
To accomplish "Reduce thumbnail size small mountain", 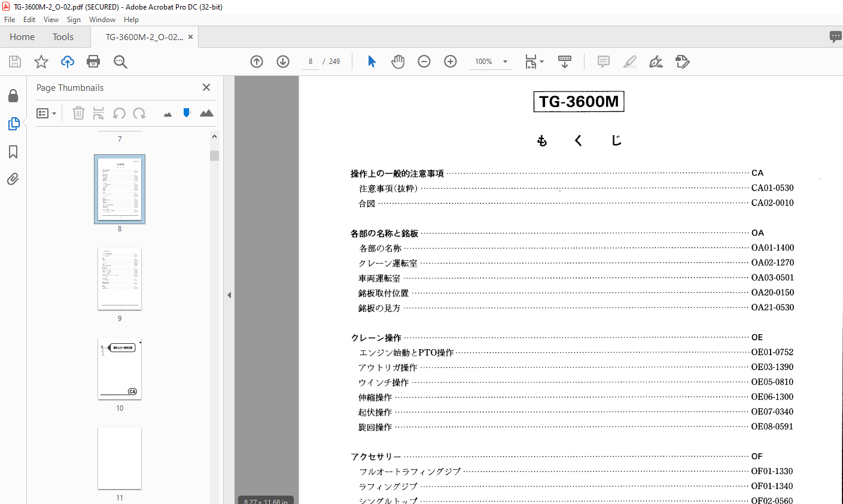I will point(168,114).
